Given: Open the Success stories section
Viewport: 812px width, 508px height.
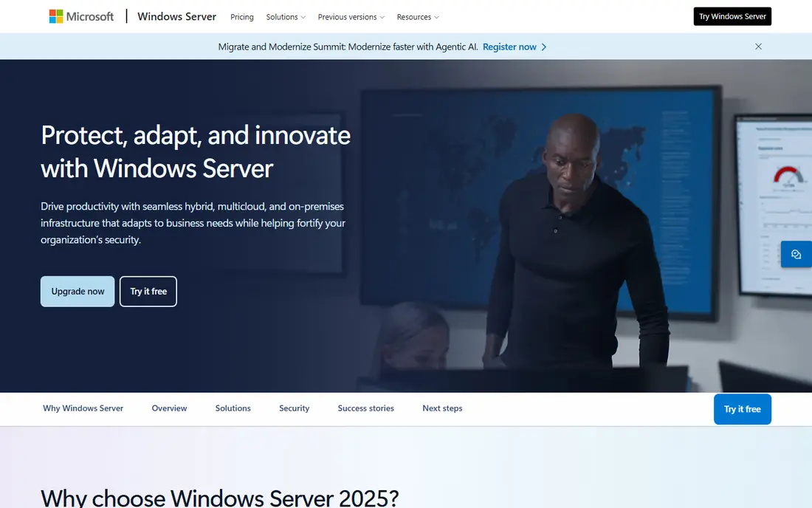Looking at the screenshot, I should (x=365, y=408).
